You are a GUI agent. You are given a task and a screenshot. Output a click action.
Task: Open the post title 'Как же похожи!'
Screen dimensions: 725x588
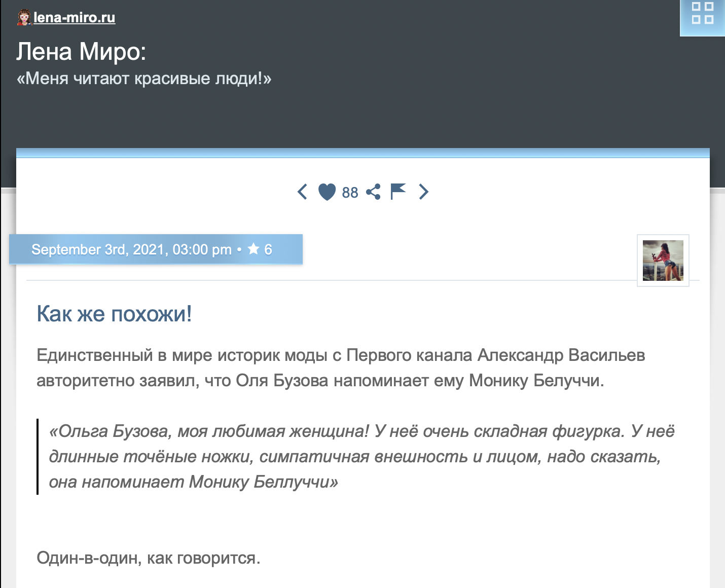click(x=114, y=314)
